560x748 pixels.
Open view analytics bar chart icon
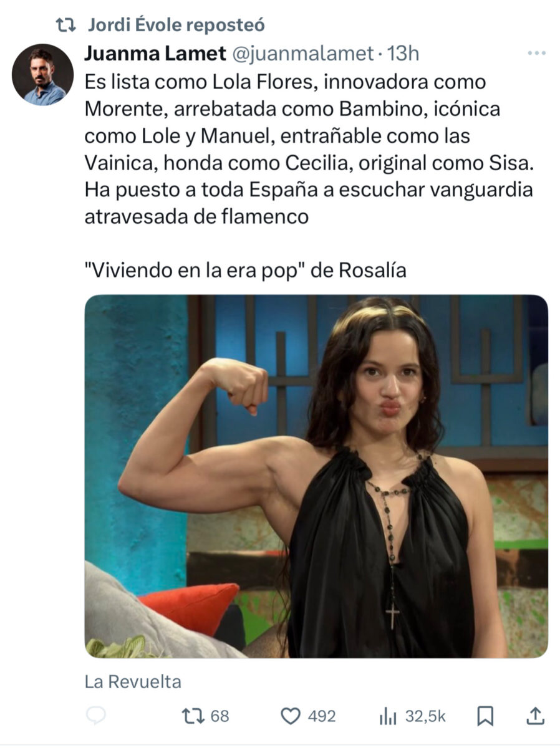tap(389, 716)
